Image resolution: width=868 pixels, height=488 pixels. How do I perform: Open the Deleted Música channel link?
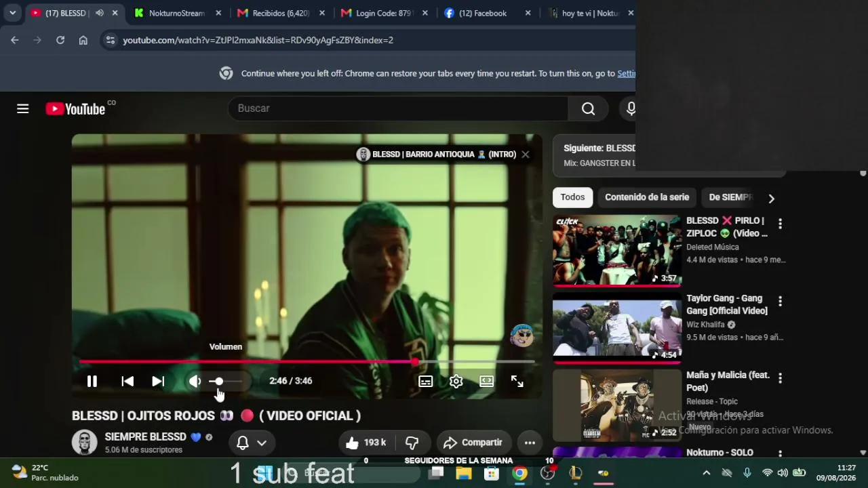(713, 247)
